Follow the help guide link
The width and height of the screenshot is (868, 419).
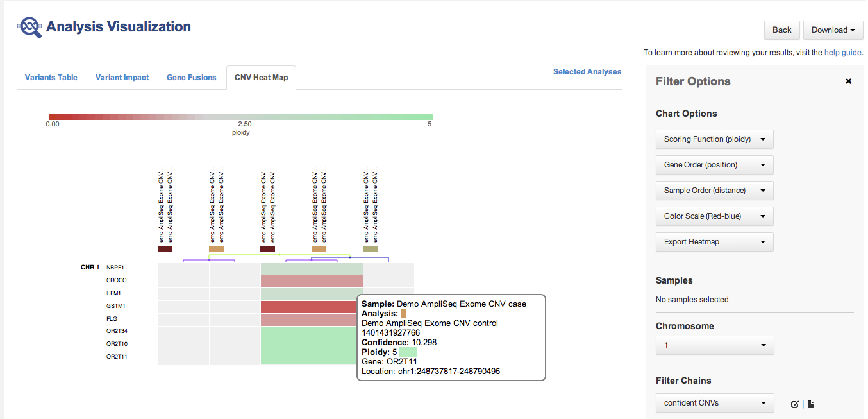(842, 53)
